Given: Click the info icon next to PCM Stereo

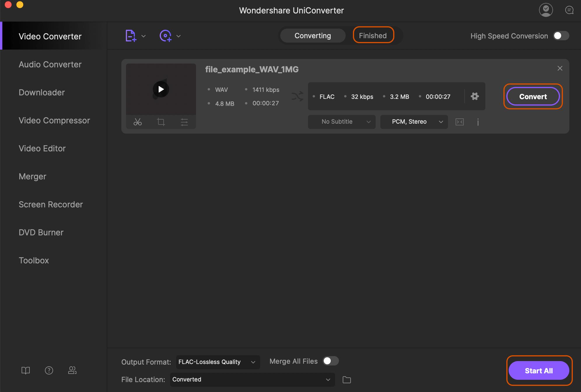Looking at the screenshot, I should pyautogui.click(x=478, y=122).
